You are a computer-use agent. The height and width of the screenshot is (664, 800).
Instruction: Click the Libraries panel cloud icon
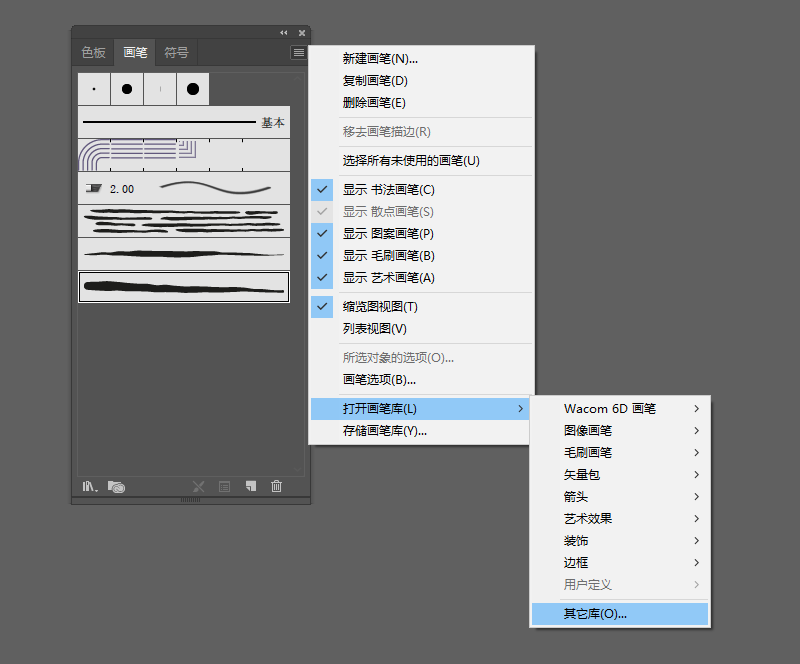pyautogui.click(x=116, y=486)
